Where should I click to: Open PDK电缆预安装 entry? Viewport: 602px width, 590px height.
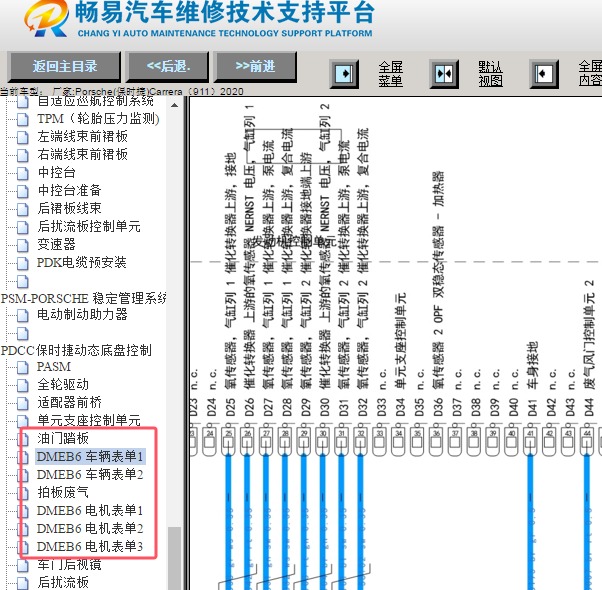81,263
